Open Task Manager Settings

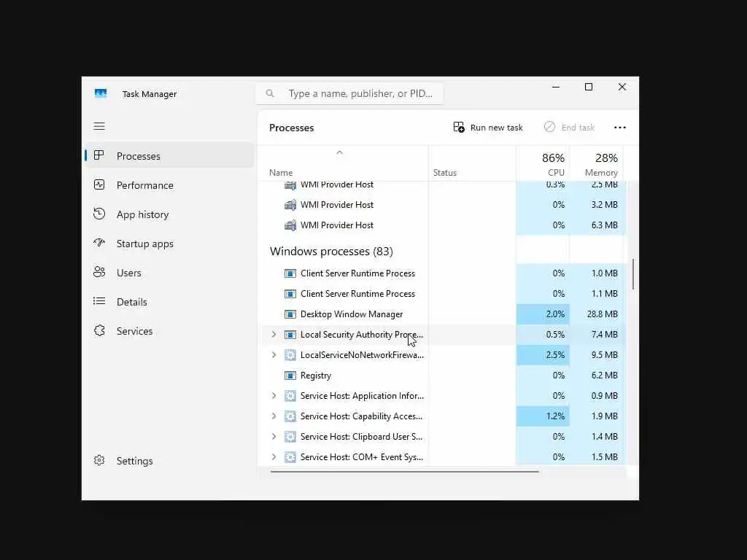[x=169, y=461]
